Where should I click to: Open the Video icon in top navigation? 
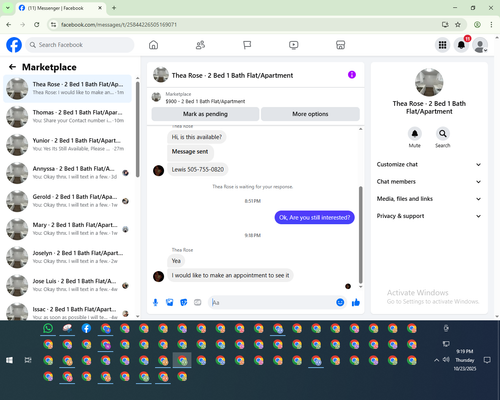coord(294,45)
